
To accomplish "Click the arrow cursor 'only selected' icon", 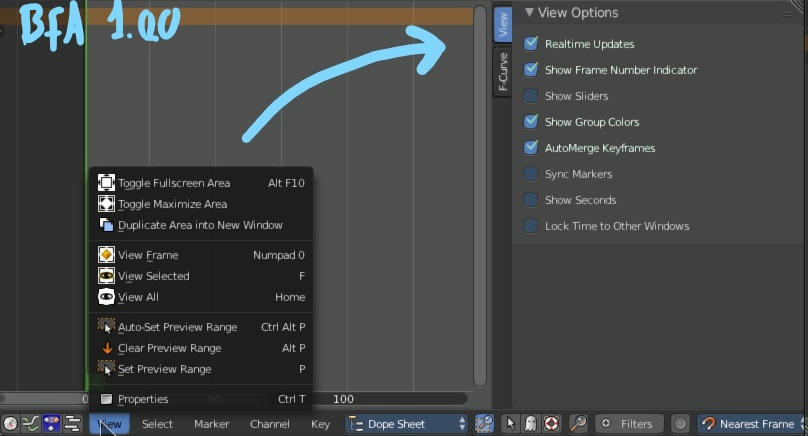I will [x=510, y=424].
